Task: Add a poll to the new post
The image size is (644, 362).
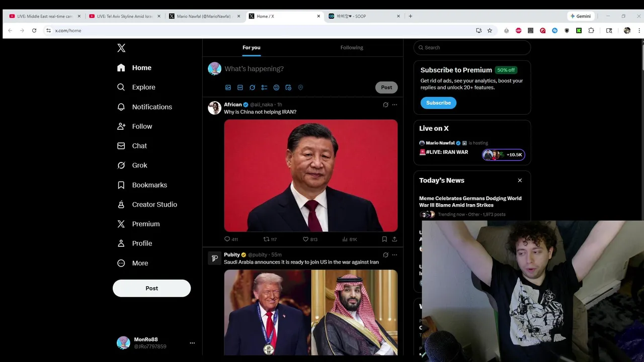Action: (x=264, y=87)
